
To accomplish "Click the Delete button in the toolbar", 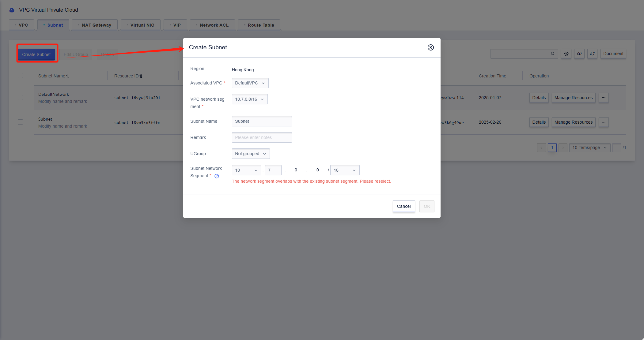I will (x=108, y=55).
